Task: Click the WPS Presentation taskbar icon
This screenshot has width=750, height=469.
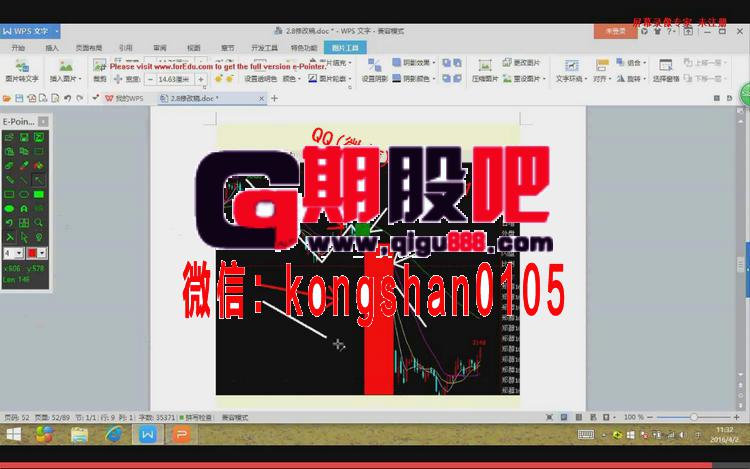Action: (x=181, y=435)
